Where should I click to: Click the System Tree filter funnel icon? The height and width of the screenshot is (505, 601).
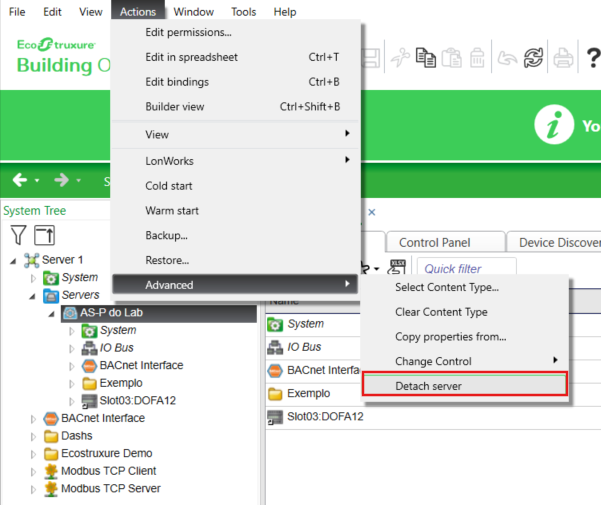pos(18,235)
